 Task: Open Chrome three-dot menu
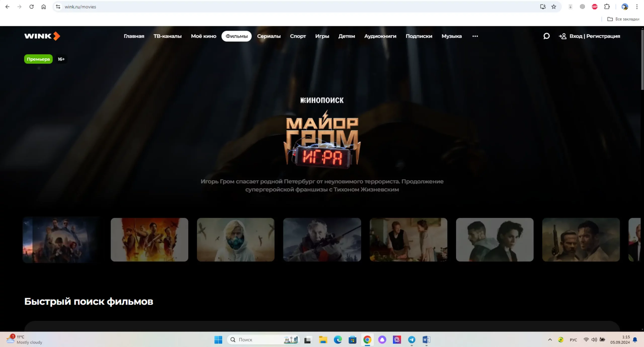(x=637, y=7)
